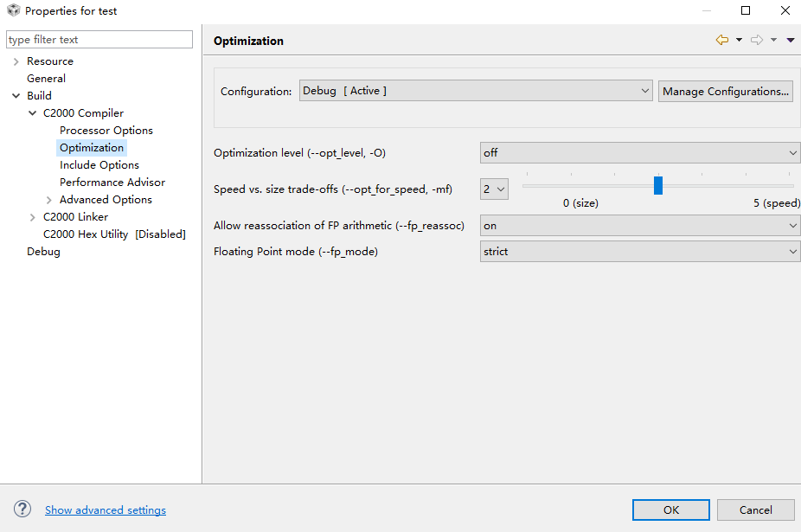Click the forward navigation arrow icon
Image resolution: width=801 pixels, height=532 pixels.
click(757, 40)
